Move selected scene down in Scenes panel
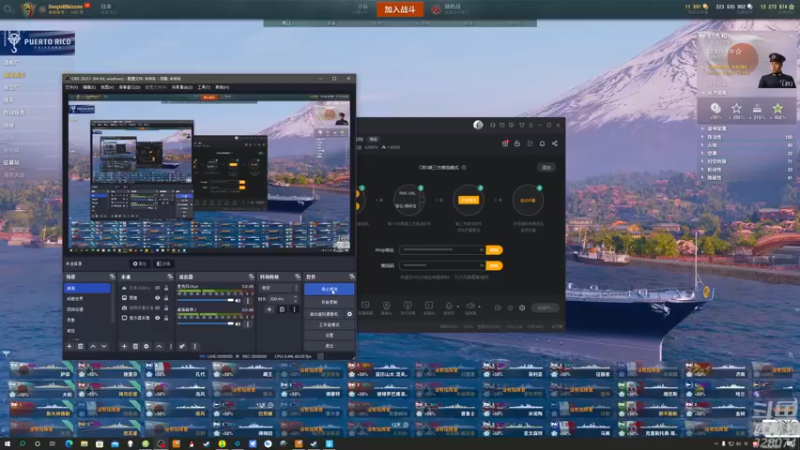 (x=104, y=346)
